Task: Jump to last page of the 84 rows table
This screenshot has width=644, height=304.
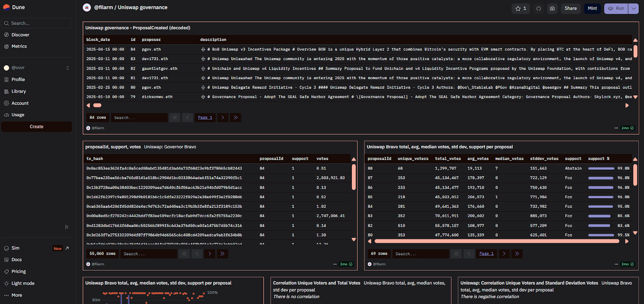Action: click(235, 118)
